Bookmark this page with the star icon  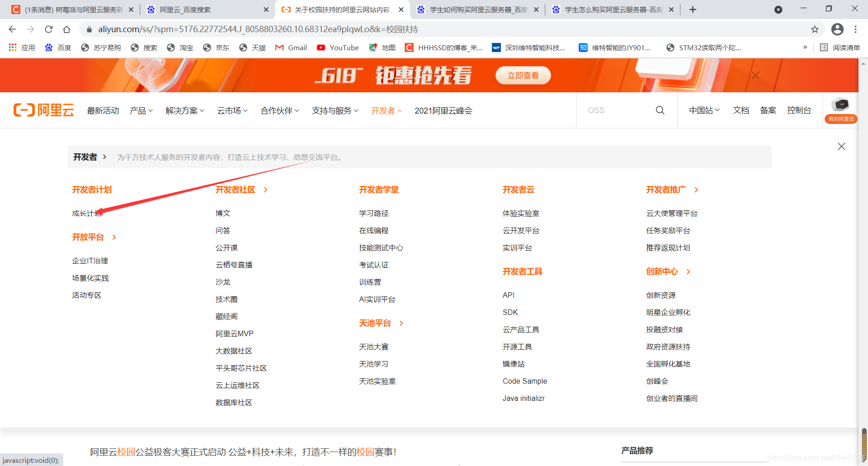click(815, 29)
